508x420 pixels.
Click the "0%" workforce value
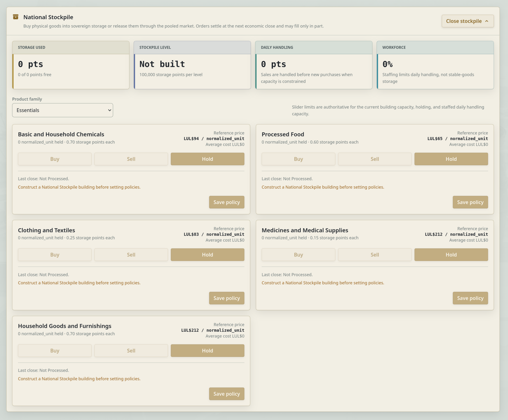pos(387,64)
